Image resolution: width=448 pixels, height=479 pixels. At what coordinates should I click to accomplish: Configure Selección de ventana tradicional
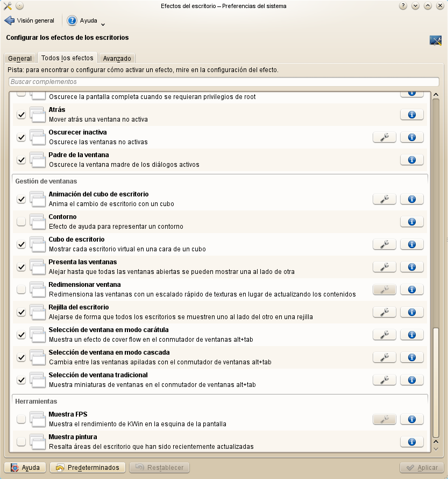coord(384,380)
